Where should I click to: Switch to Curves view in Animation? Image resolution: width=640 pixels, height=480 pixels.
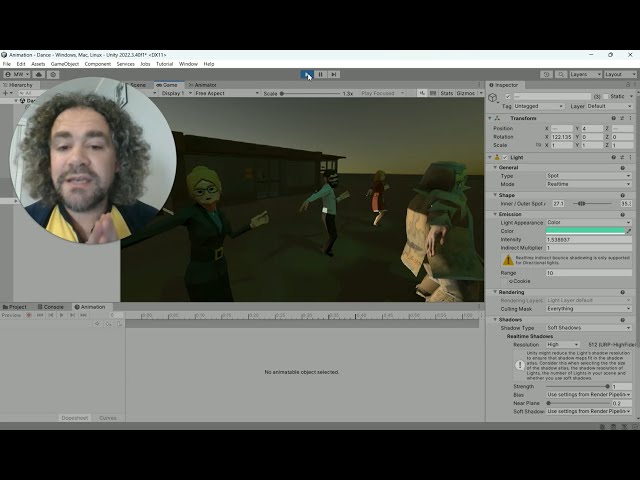(x=108, y=418)
